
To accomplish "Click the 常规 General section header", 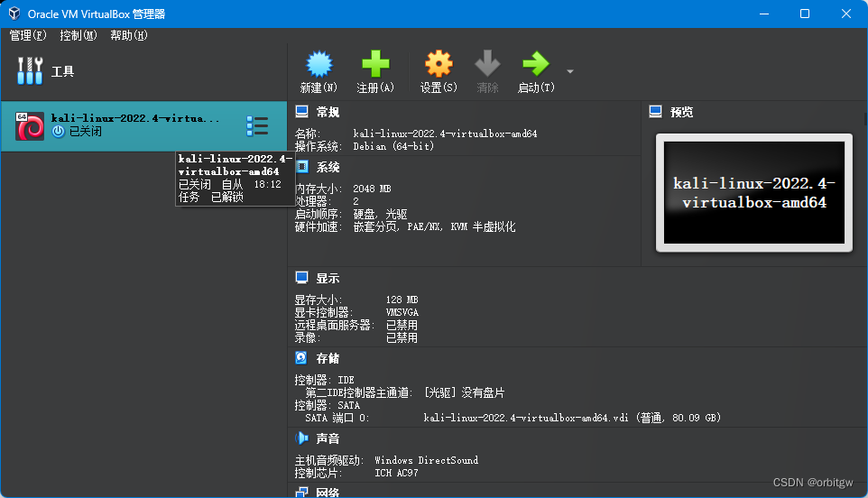I will click(x=328, y=113).
